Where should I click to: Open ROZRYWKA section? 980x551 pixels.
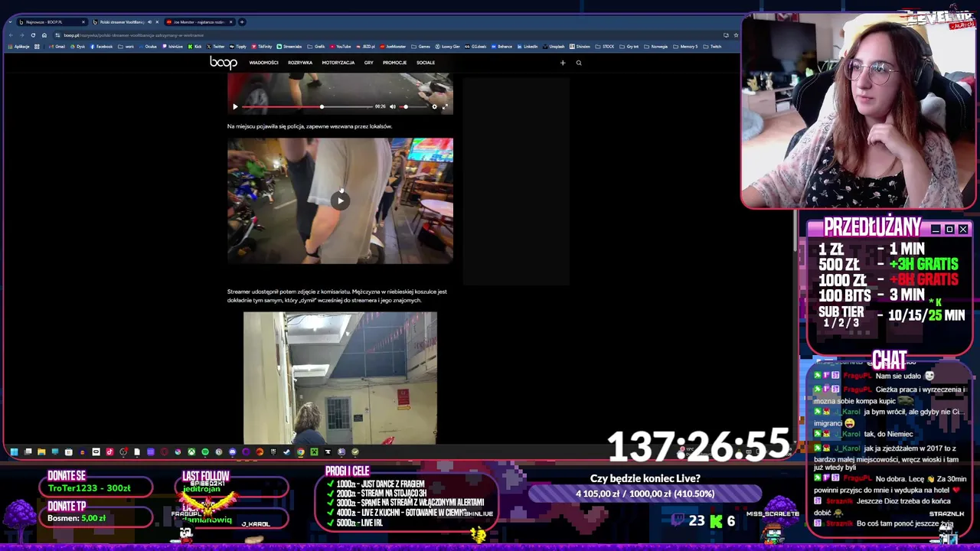tap(300, 63)
